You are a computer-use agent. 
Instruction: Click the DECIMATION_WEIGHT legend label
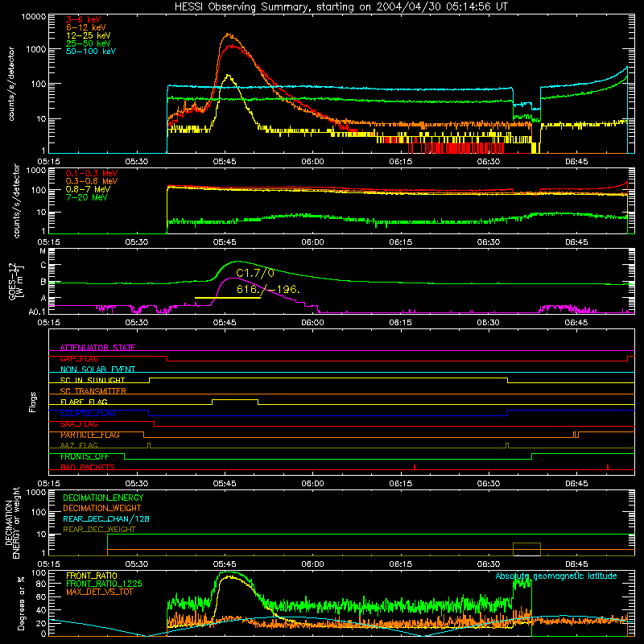pos(102,508)
